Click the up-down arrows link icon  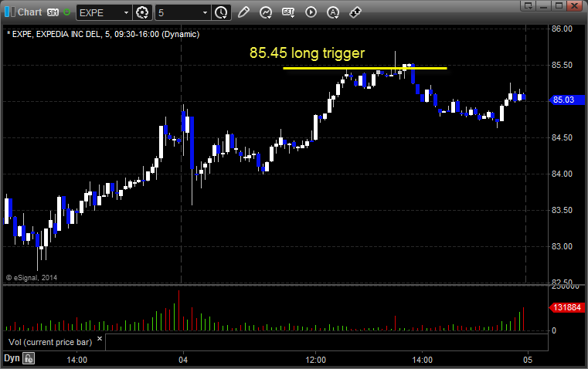[355, 12]
